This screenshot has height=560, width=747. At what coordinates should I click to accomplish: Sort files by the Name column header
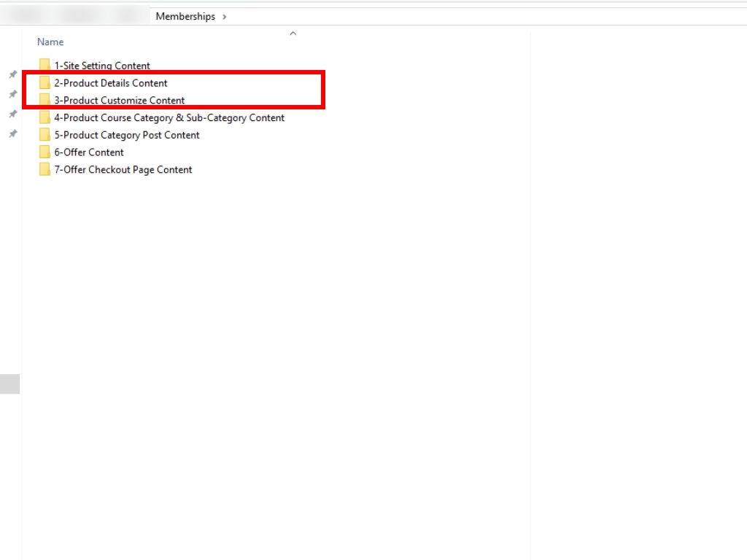(x=50, y=42)
